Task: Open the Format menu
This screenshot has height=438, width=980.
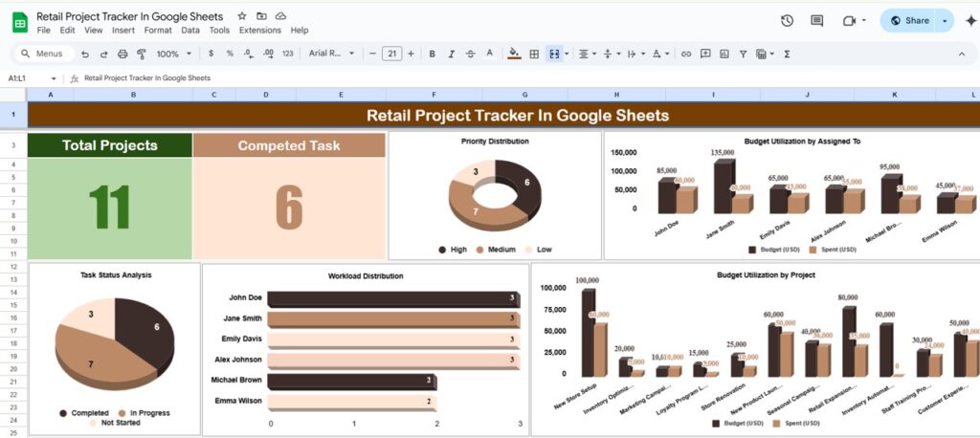Action: click(x=158, y=30)
